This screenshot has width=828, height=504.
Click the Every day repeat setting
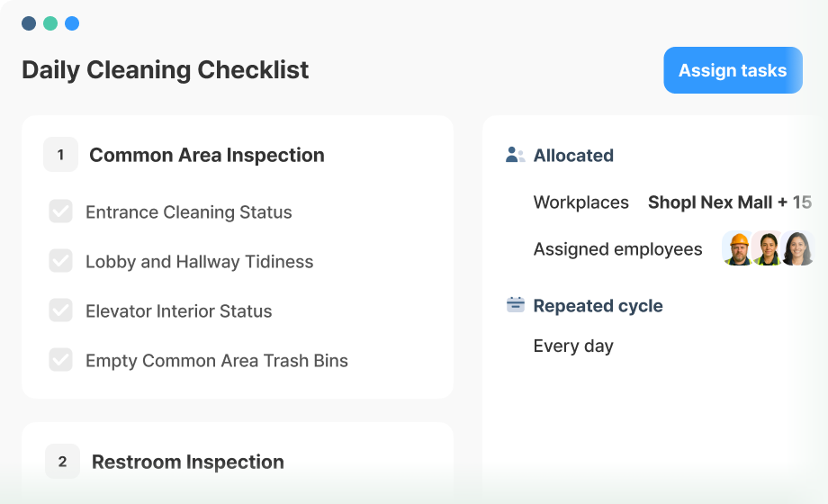pyautogui.click(x=573, y=346)
